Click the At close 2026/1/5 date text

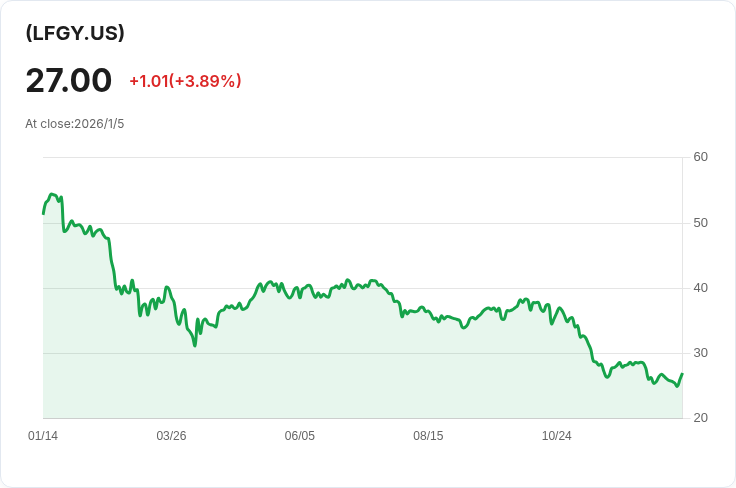point(75,124)
